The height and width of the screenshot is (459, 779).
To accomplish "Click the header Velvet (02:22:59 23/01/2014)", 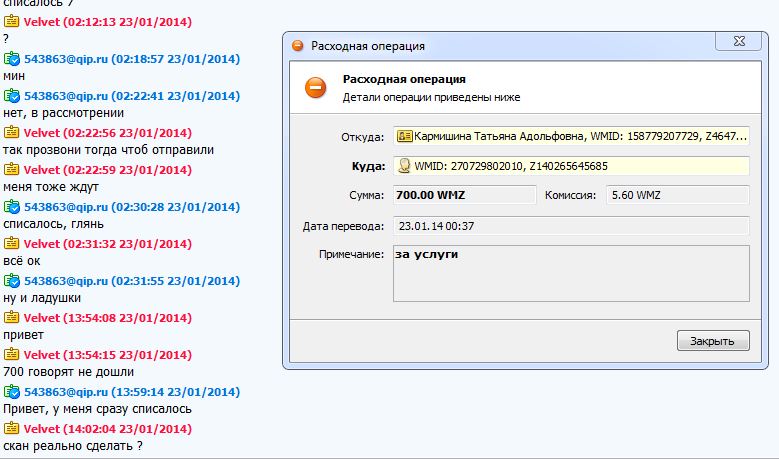I will pos(108,170).
